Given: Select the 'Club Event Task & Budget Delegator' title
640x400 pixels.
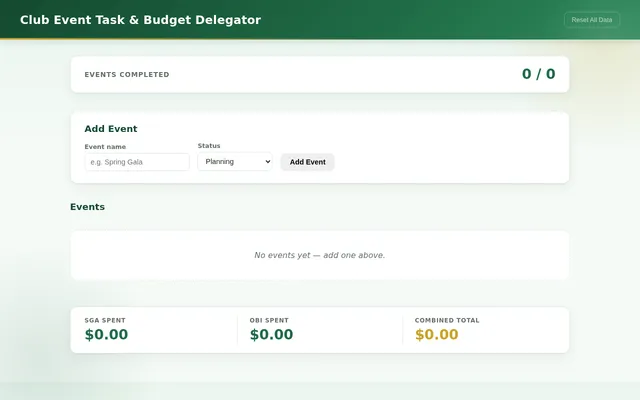Looking at the screenshot, I should tap(140, 20).
